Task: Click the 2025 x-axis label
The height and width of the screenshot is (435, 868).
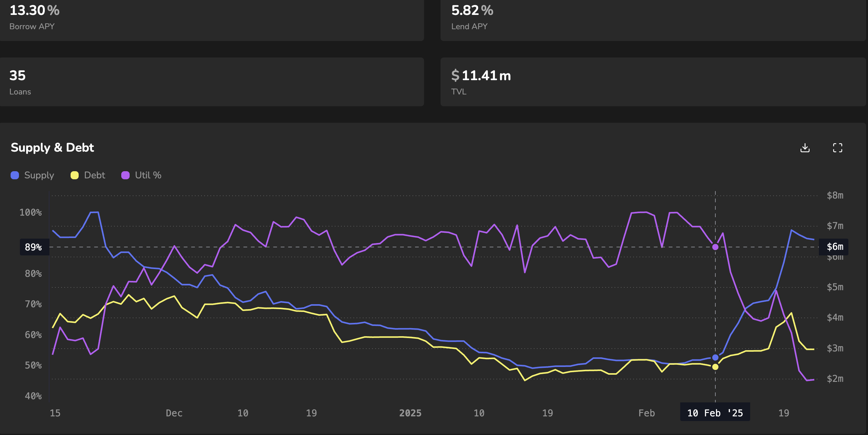Action: (x=410, y=413)
